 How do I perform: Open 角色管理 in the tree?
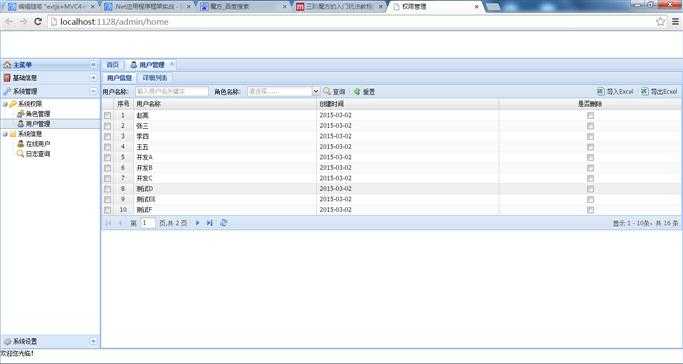pyautogui.click(x=38, y=114)
